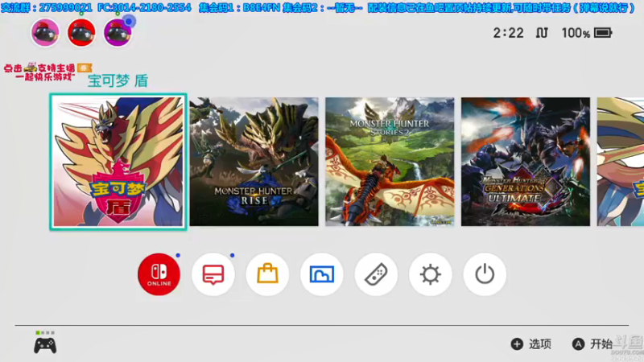Select the Sleep Mode power icon

click(x=485, y=274)
